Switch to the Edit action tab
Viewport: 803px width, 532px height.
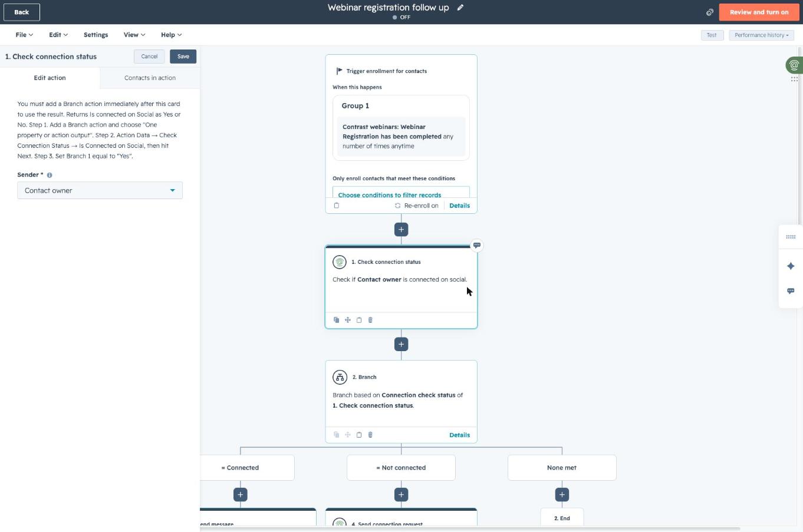pos(50,78)
